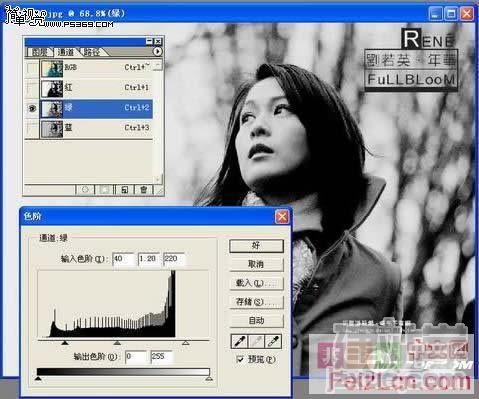
Task: Select the black point eyedropper in Levels
Action: [239, 341]
